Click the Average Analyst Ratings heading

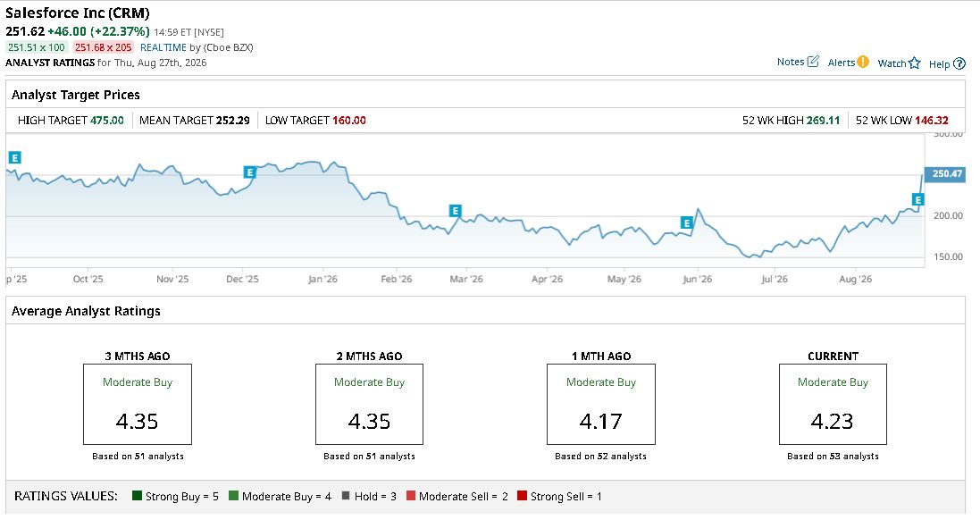(87, 311)
